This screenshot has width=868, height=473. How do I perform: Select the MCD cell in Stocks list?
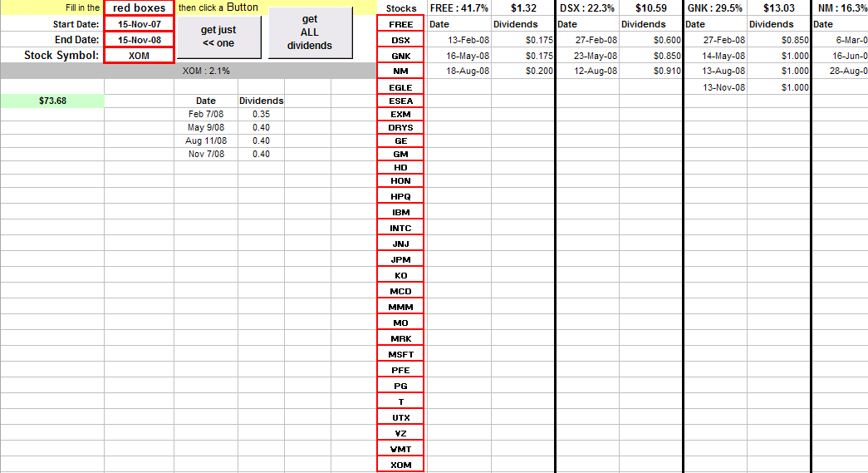401,291
